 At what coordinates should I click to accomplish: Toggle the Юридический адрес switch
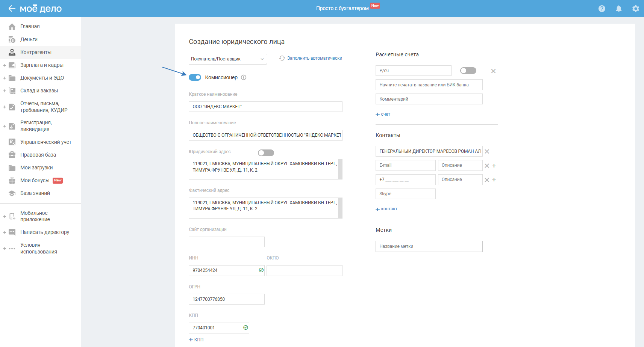click(x=266, y=153)
